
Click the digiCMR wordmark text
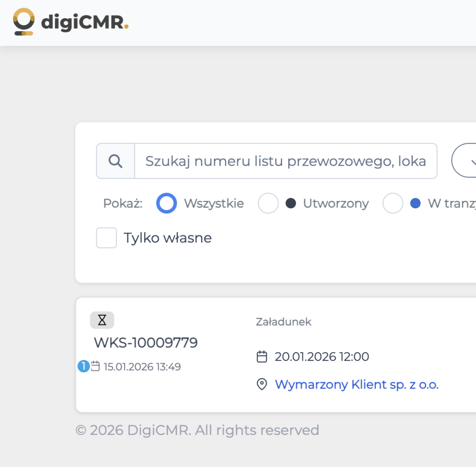tap(85, 22)
